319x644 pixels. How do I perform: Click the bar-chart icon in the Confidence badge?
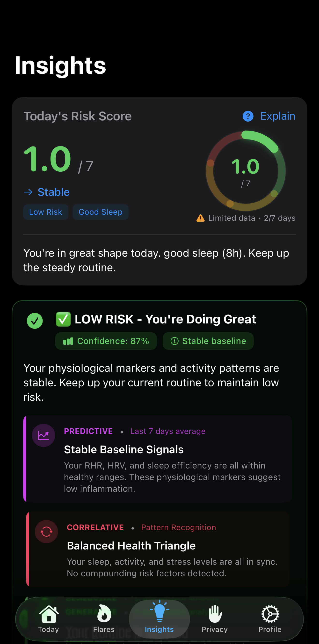68,341
